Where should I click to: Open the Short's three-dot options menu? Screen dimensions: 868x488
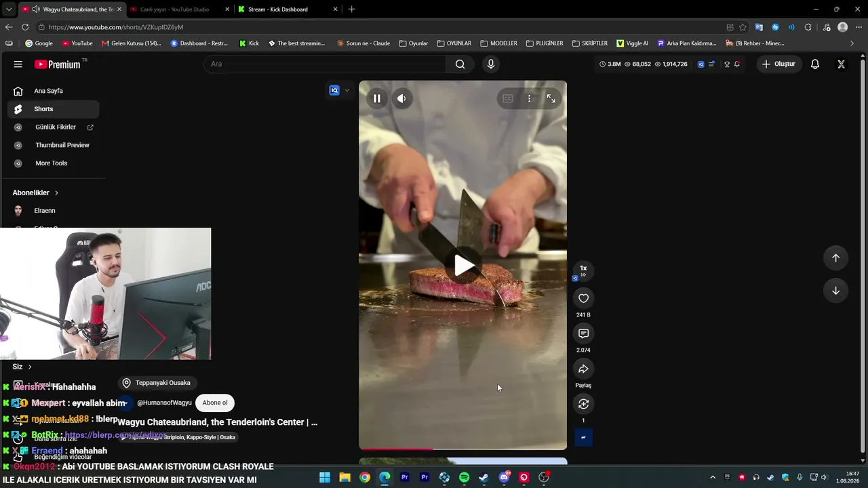529,98
